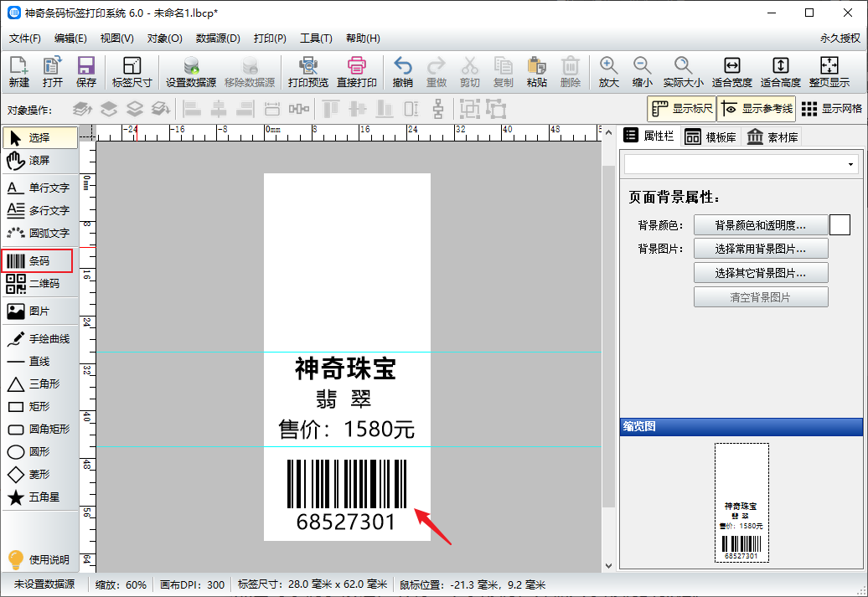Open 打印预览 print preview
This screenshot has height=597, width=868.
(x=307, y=72)
